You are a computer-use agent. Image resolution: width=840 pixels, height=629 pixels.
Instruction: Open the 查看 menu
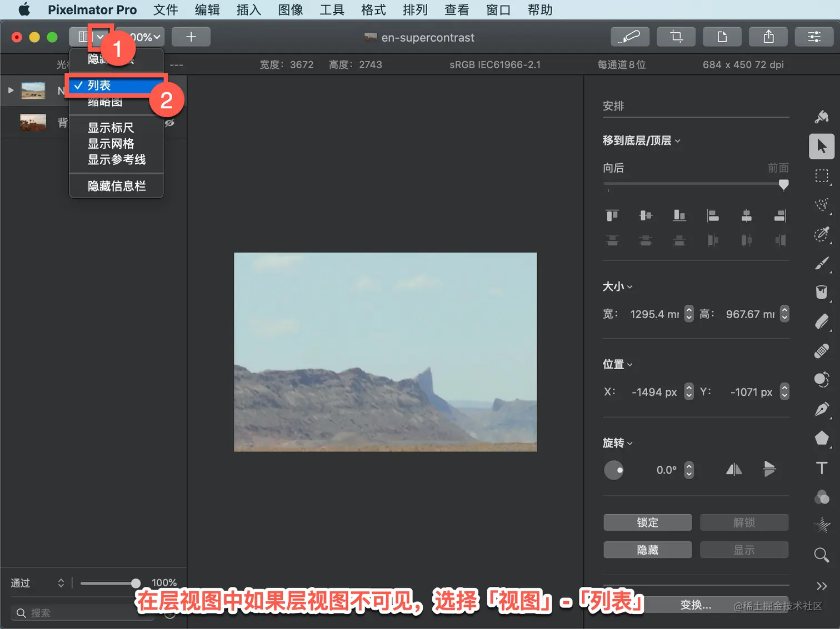[x=457, y=9]
